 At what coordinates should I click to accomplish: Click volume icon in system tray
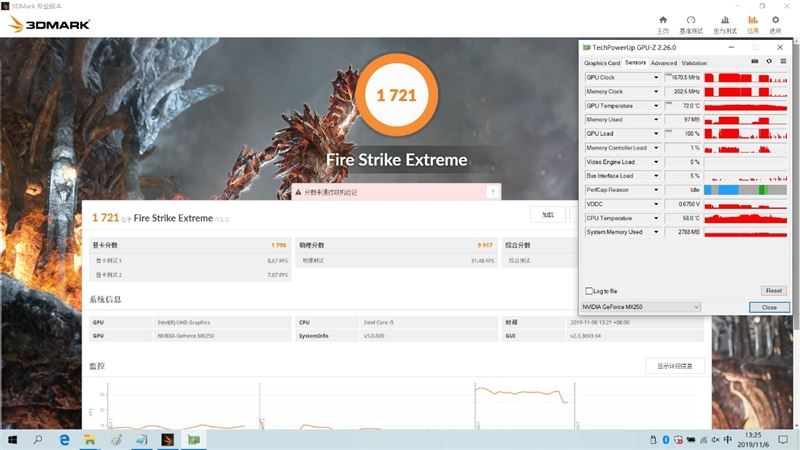715,439
